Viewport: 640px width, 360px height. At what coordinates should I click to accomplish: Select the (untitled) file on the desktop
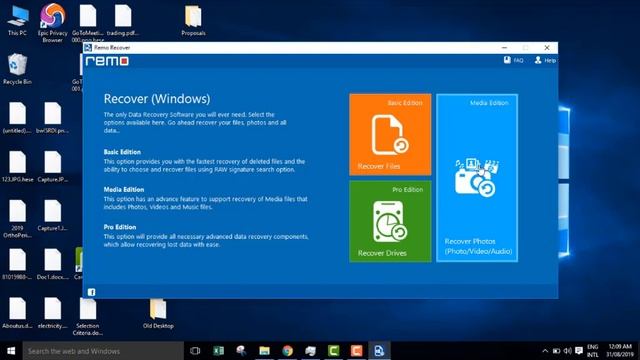click(x=17, y=118)
